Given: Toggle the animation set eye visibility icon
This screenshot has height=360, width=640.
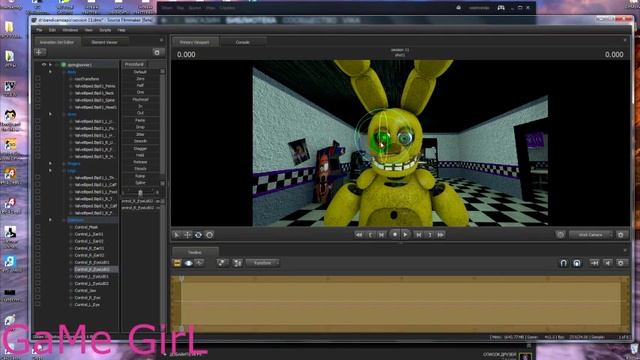Looking at the screenshot, I should coord(44,64).
